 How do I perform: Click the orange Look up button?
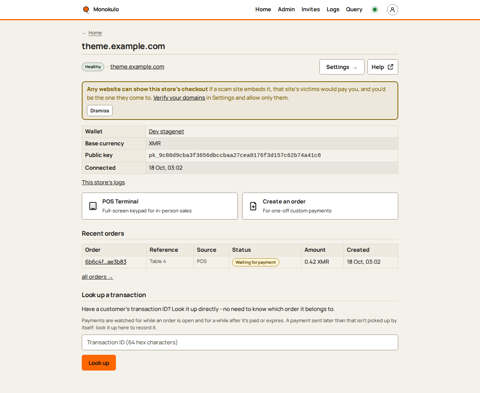click(99, 363)
